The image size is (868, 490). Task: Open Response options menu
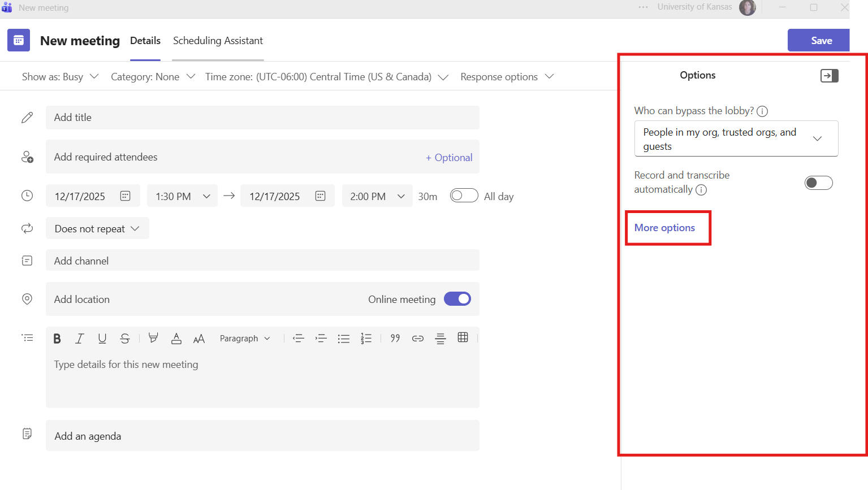(507, 77)
